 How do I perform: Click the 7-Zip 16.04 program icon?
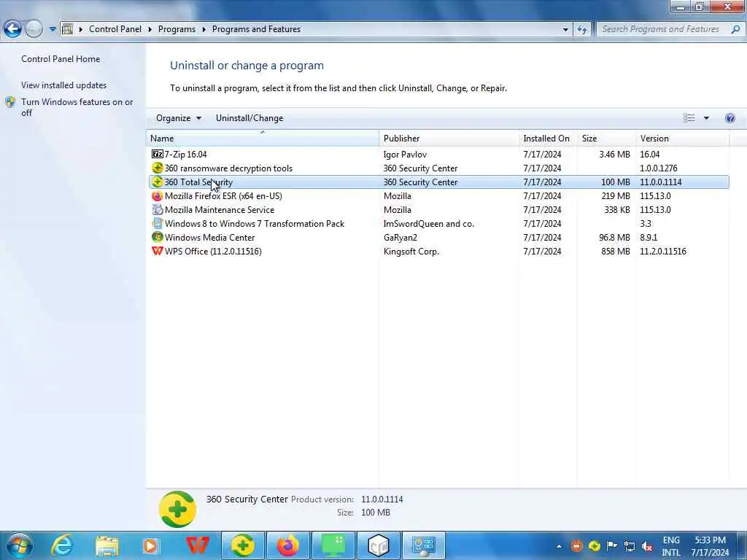tap(158, 154)
